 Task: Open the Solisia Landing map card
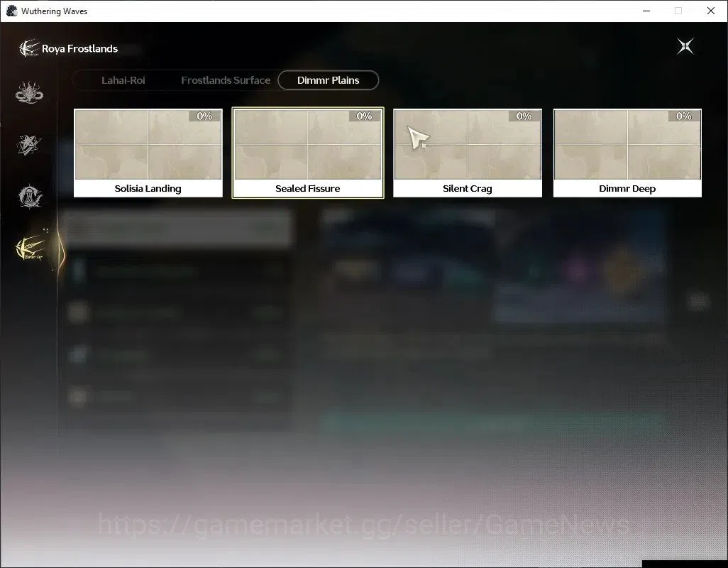148,153
